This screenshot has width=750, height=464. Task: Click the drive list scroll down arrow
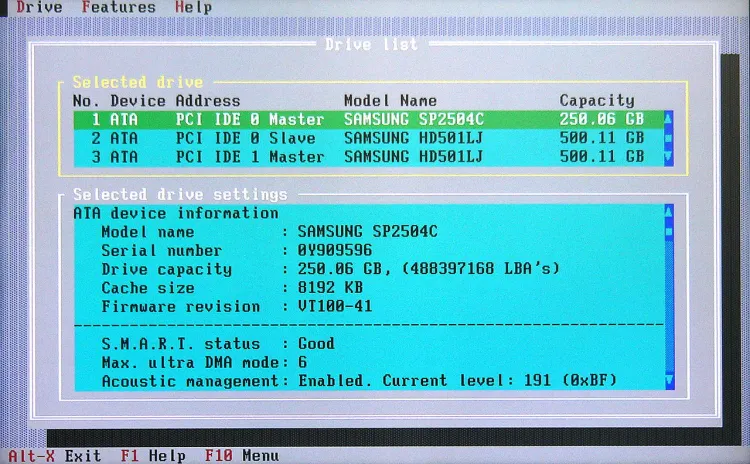coord(669,157)
